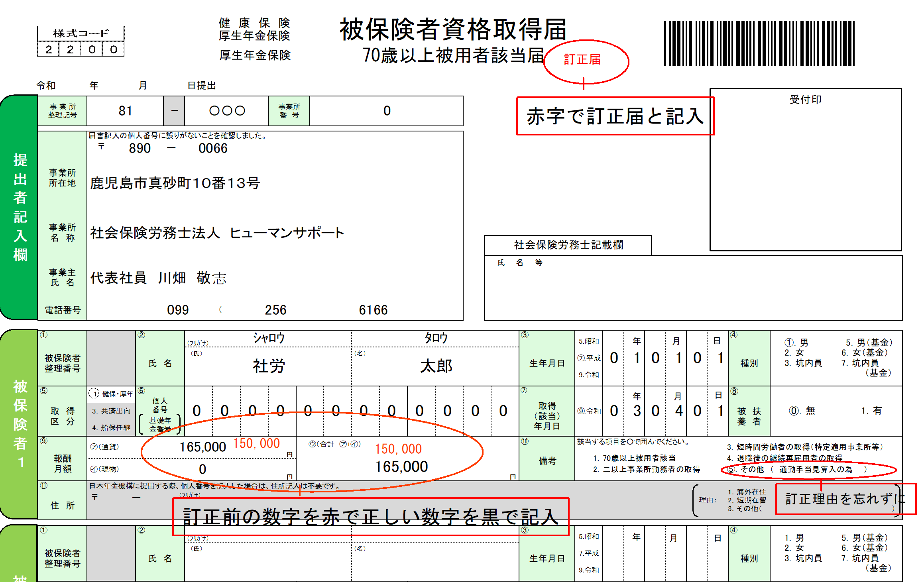Select 1. 健保・厚年 in 取得区分
The image size is (924, 582).
click(x=111, y=394)
